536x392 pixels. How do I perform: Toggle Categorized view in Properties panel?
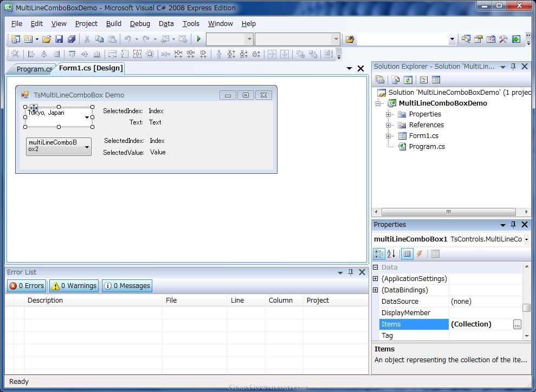379,254
